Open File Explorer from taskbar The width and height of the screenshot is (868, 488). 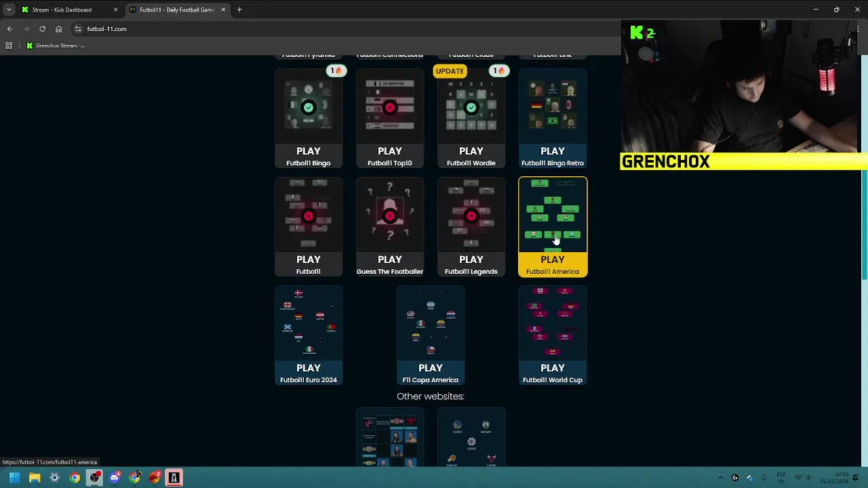coord(35,478)
